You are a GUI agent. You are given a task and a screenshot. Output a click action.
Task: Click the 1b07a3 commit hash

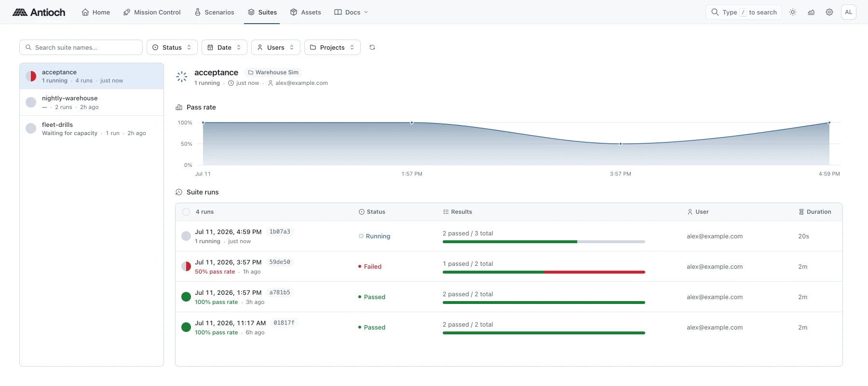click(x=280, y=232)
